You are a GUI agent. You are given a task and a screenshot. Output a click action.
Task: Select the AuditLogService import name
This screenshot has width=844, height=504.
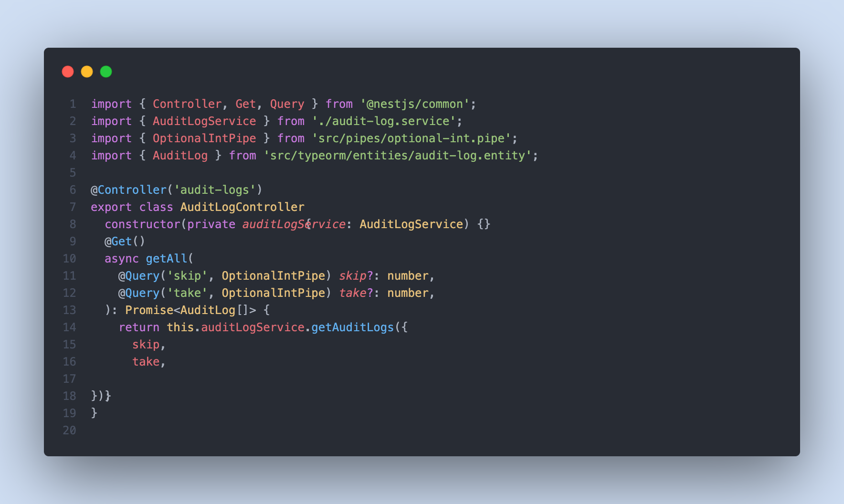pyautogui.click(x=204, y=121)
